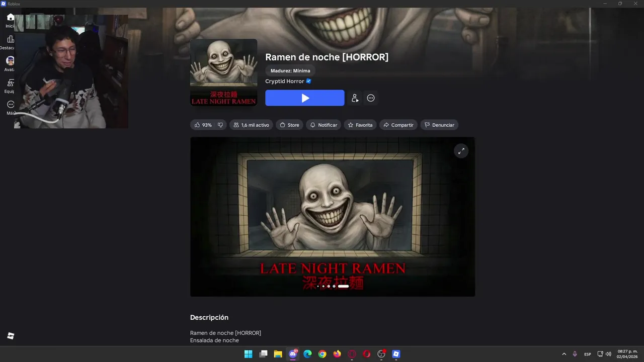The height and width of the screenshot is (362, 644).
Task: Click the Descripción heading
Action: 209,317
